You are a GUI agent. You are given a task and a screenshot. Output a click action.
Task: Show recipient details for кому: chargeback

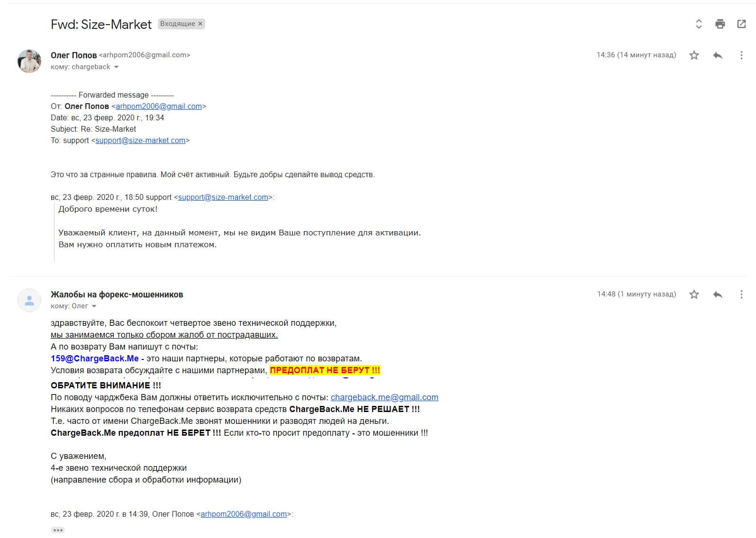(116, 67)
